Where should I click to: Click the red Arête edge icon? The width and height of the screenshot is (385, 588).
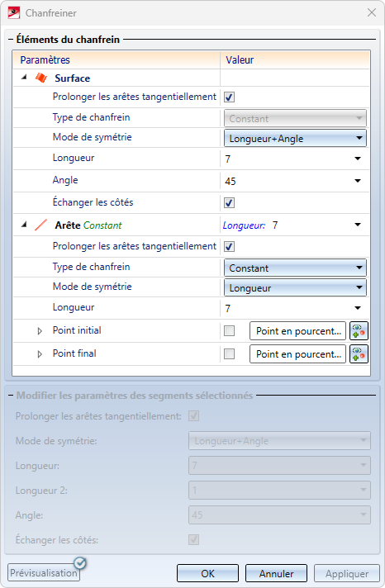[x=41, y=225]
